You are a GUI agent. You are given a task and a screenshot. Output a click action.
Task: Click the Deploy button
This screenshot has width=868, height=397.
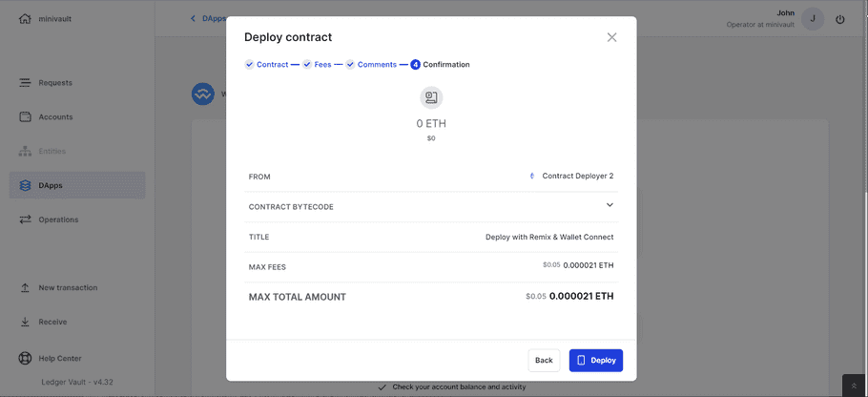point(595,360)
